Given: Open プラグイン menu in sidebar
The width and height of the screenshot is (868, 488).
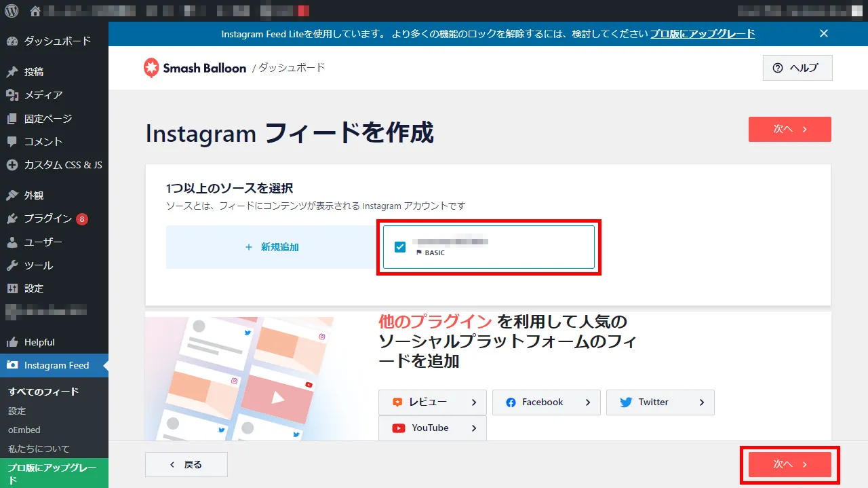Looking at the screenshot, I should (47, 219).
